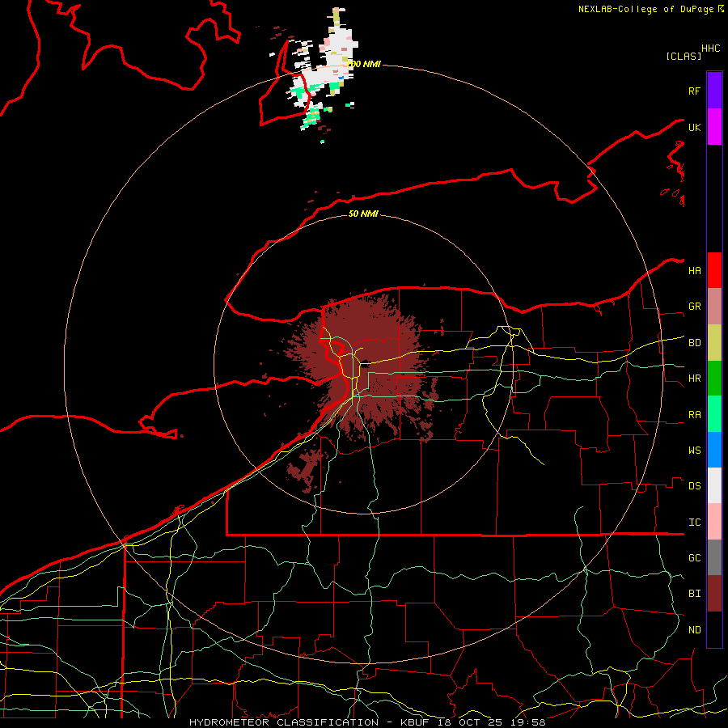Screen dimensions: 728x728
Task: Click the RF legend label
Action: point(694,91)
